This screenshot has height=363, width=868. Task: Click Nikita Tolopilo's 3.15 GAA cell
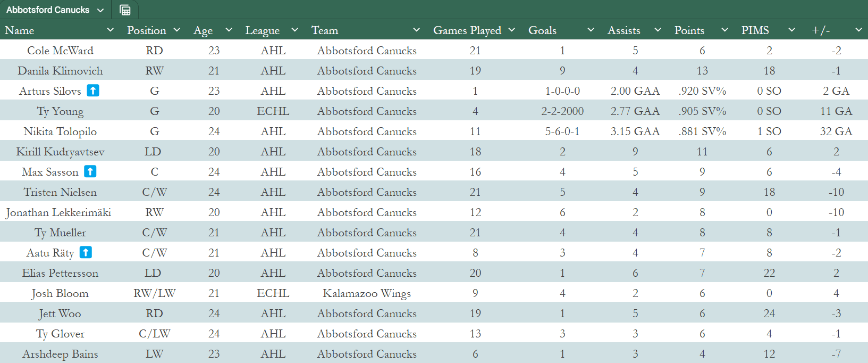635,131
